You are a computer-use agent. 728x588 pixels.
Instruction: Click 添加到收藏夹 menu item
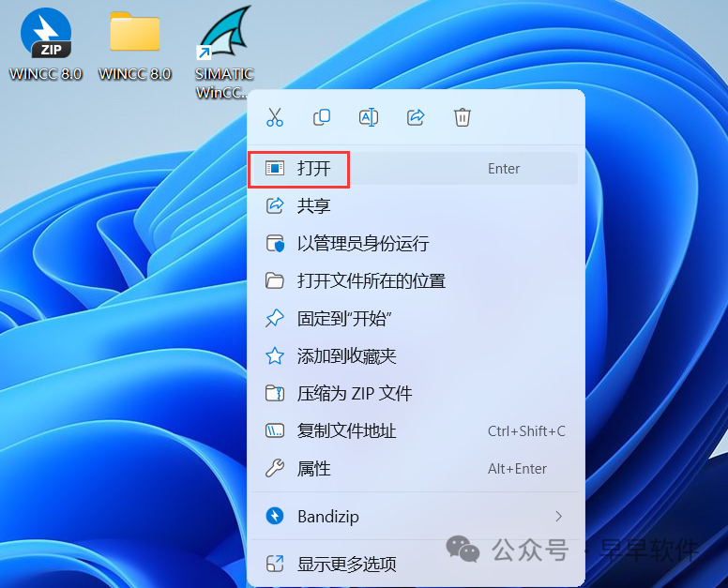(346, 356)
